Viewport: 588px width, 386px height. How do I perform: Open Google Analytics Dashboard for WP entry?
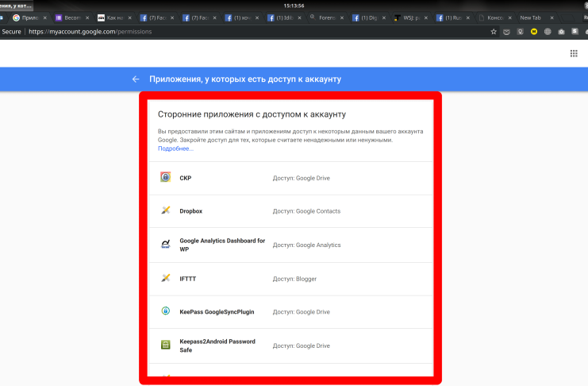pyautogui.click(x=290, y=245)
